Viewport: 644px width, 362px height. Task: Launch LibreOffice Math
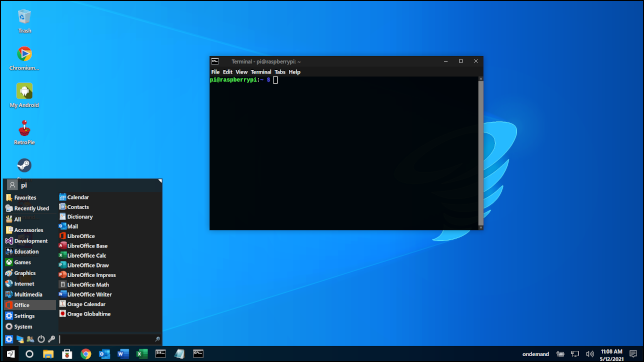(x=109, y=285)
